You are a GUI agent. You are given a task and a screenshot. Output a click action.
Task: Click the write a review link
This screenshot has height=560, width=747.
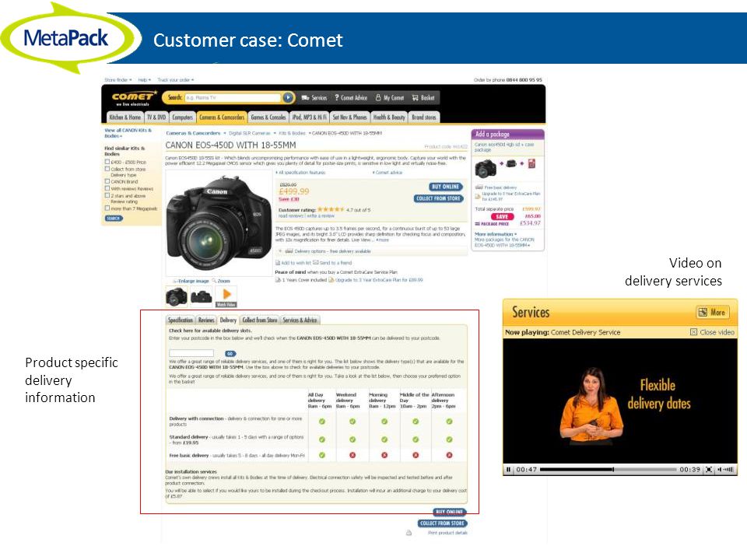click(x=321, y=215)
